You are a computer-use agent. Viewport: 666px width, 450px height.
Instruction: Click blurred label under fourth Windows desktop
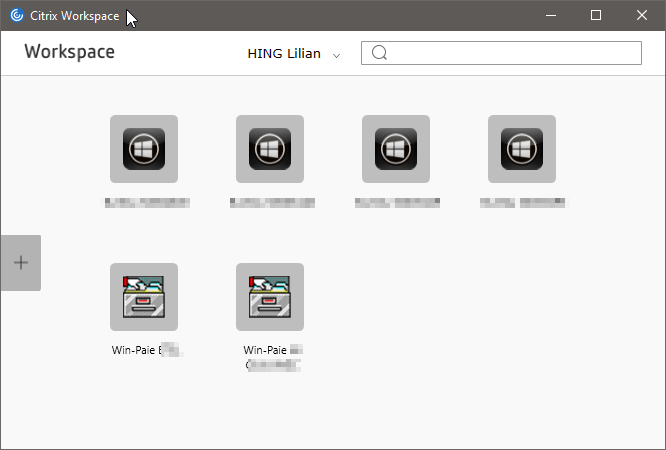point(522,202)
